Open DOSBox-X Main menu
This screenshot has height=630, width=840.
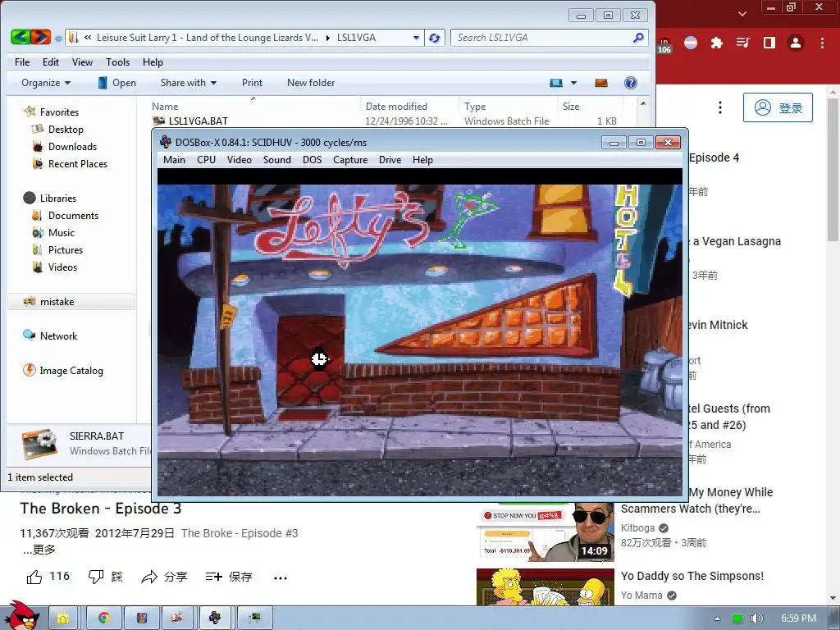tap(174, 160)
